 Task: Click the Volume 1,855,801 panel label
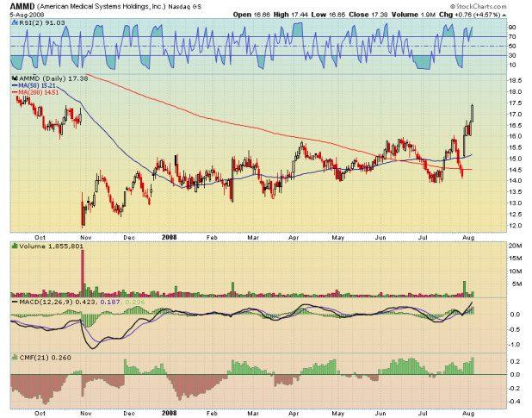click(51, 246)
